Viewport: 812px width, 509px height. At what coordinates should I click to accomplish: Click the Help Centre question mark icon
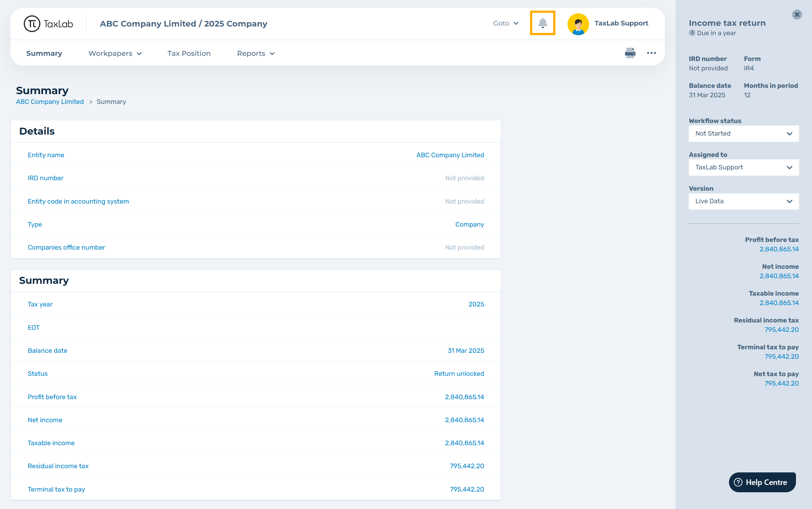(738, 482)
